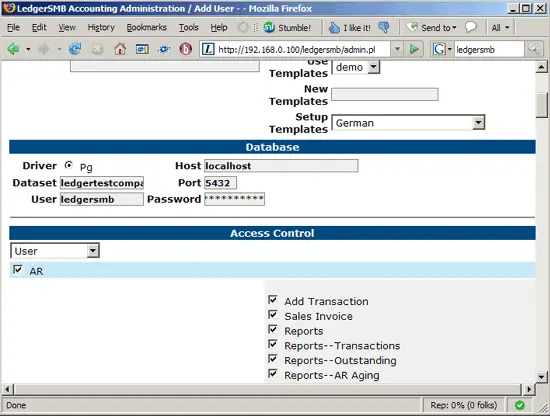
Task: Click the Firefox throbber activity icon
Action: [243, 27]
